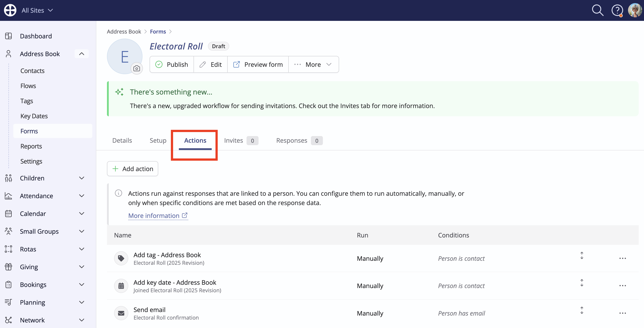This screenshot has width=644, height=328.
Task: Expand the Children section chevron
Action: coord(81,178)
